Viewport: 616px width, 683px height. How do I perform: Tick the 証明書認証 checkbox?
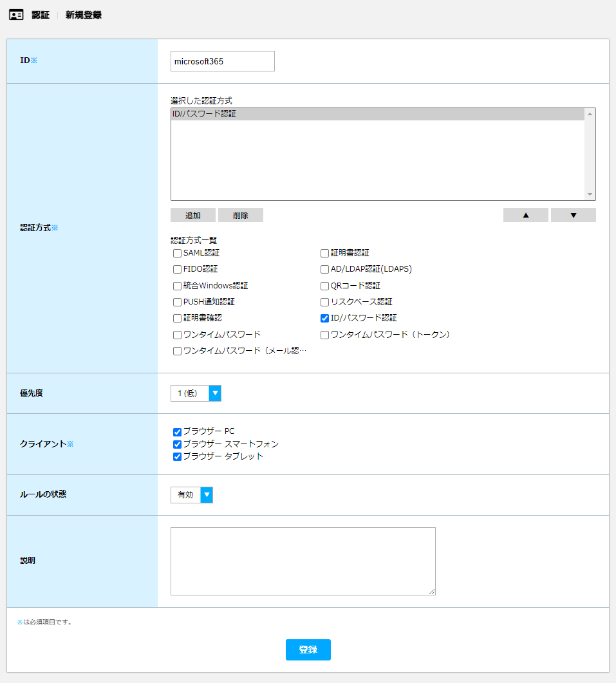click(x=324, y=253)
